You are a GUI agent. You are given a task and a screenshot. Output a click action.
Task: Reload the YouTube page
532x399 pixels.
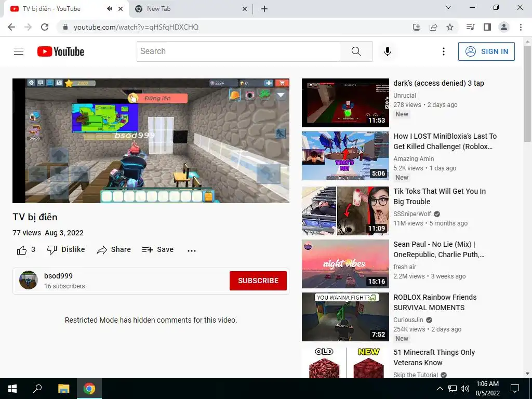45,27
